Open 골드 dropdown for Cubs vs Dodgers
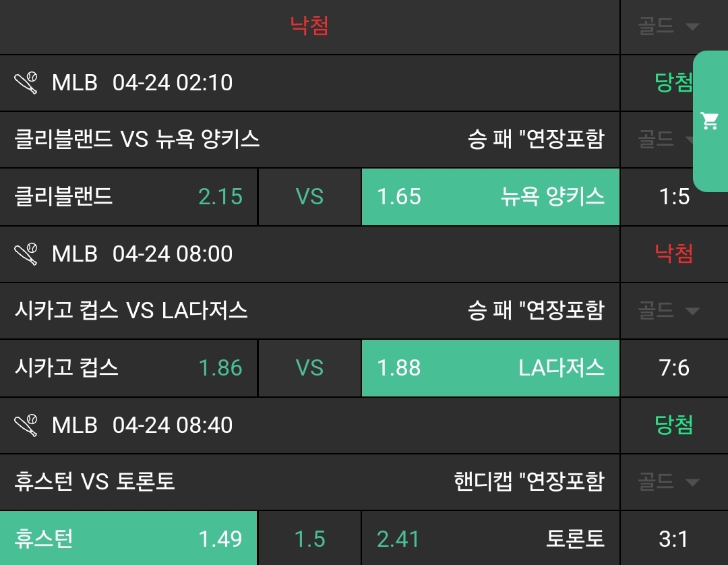The image size is (728, 565). 669,311
